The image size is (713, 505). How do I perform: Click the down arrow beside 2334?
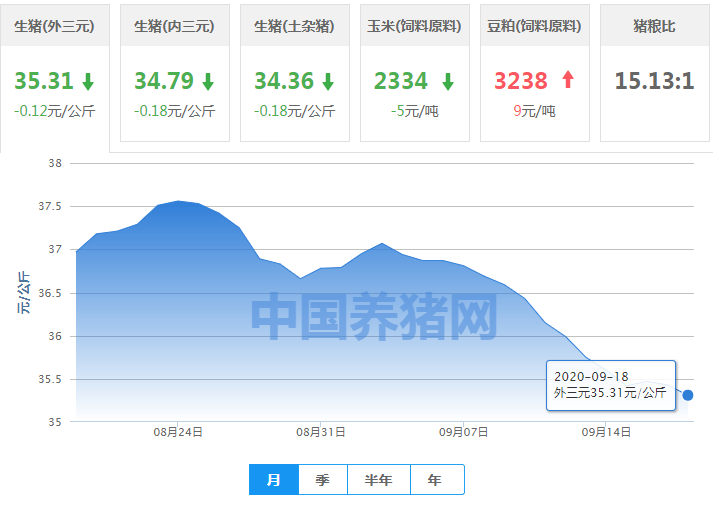click(448, 82)
